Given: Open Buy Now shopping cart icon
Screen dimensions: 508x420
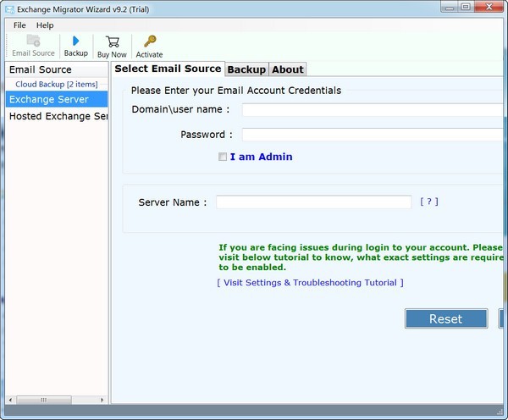Looking at the screenshot, I should pyautogui.click(x=112, y=41).
